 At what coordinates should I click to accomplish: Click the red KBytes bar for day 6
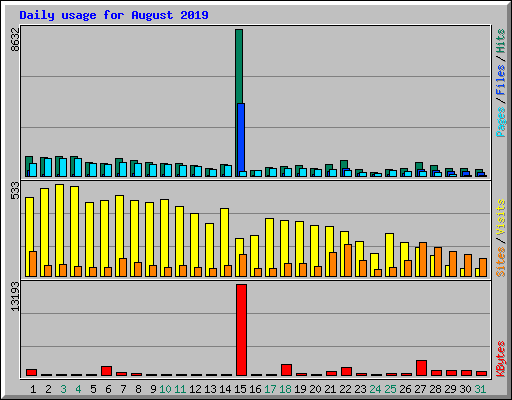(106, 371)
